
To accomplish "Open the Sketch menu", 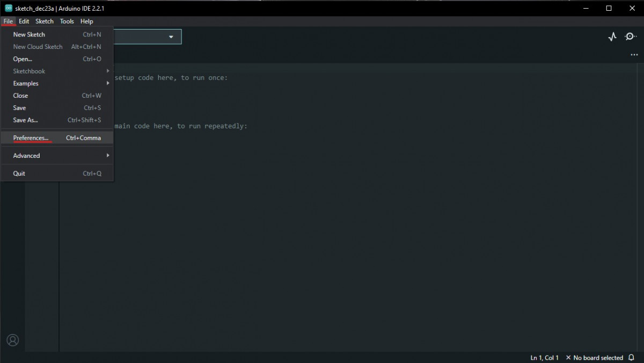I will pos(45,21).
